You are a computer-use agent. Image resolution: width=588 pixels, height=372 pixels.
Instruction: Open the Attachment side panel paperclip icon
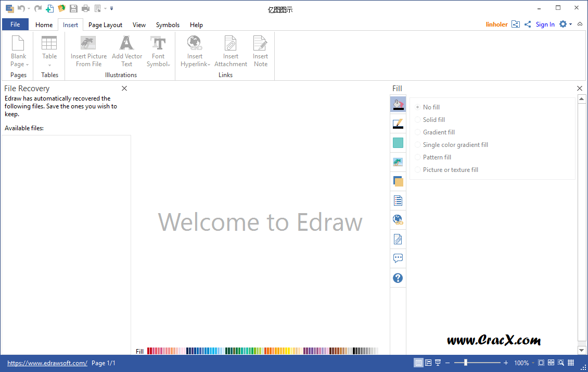tap(398, 239)
